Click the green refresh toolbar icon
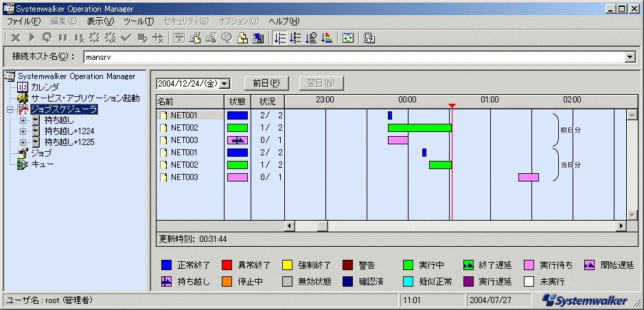644x310 pixels. (348, 38)
